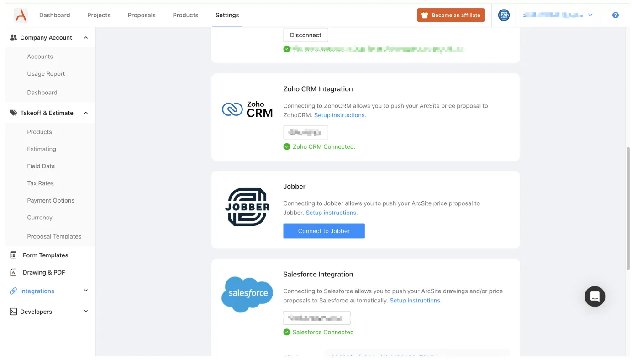The width and height of the screenshot is (632, 364).
Task: Select the Settings tab
Action: [x=227, y=15]
